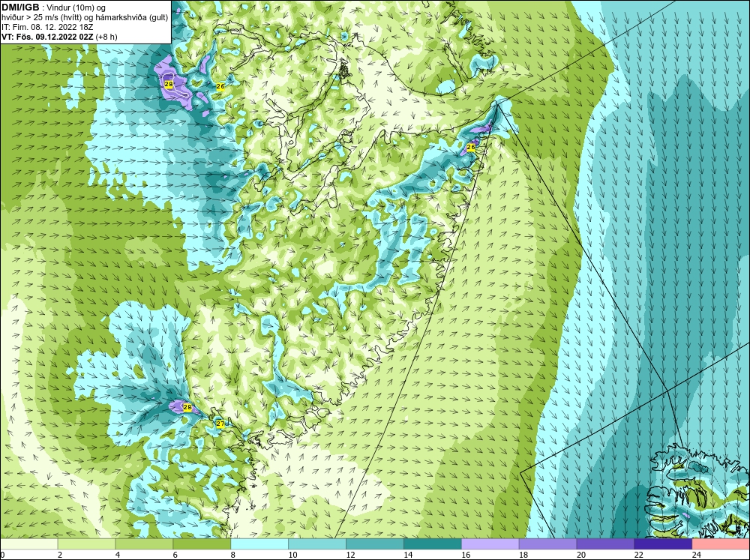Click the legend scale number 16
Viewport: 750px width, 560px height.
(466, 555)
